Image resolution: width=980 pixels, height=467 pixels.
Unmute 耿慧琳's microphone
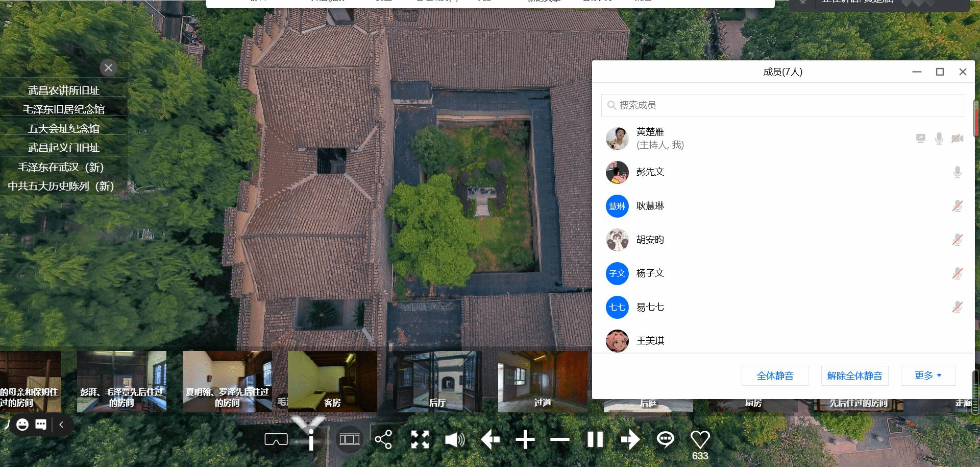[957, 206]
